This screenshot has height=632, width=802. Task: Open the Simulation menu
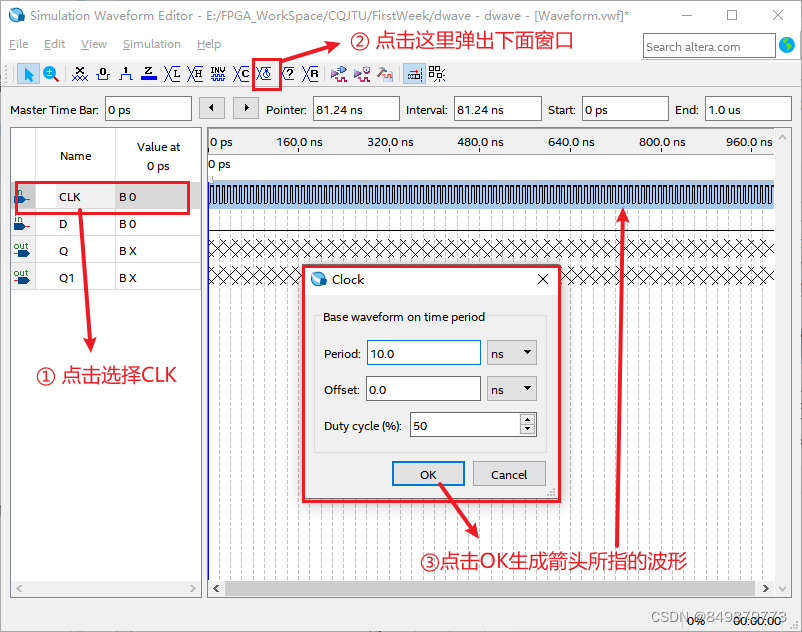click(x=152, y=44)
